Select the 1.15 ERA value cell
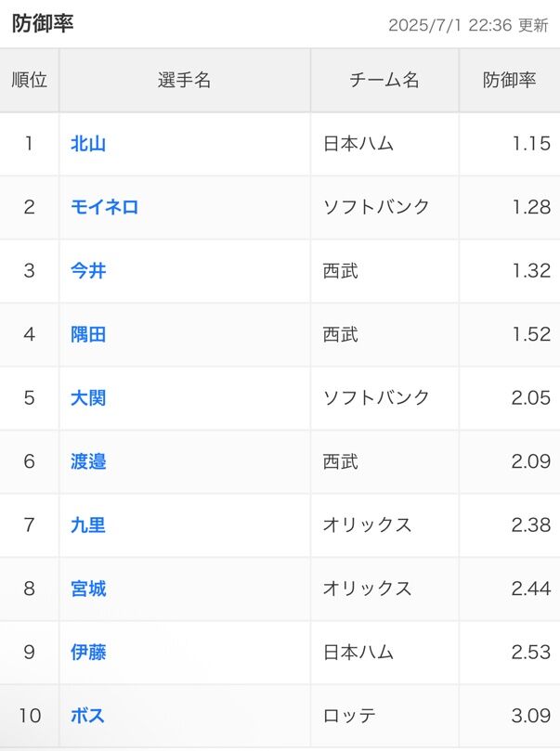 [x=510, y=144]
